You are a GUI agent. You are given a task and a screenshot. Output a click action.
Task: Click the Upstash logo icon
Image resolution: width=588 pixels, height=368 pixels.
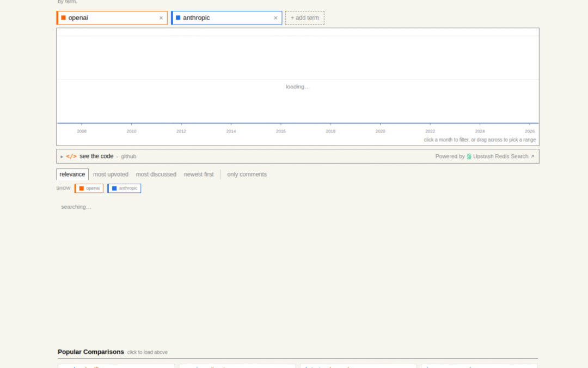click(469, 156)
